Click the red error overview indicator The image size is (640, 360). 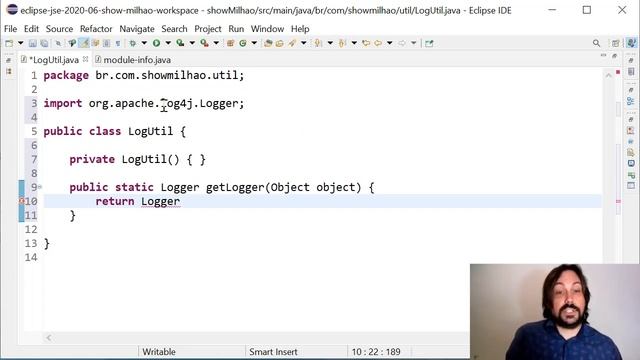618,72
